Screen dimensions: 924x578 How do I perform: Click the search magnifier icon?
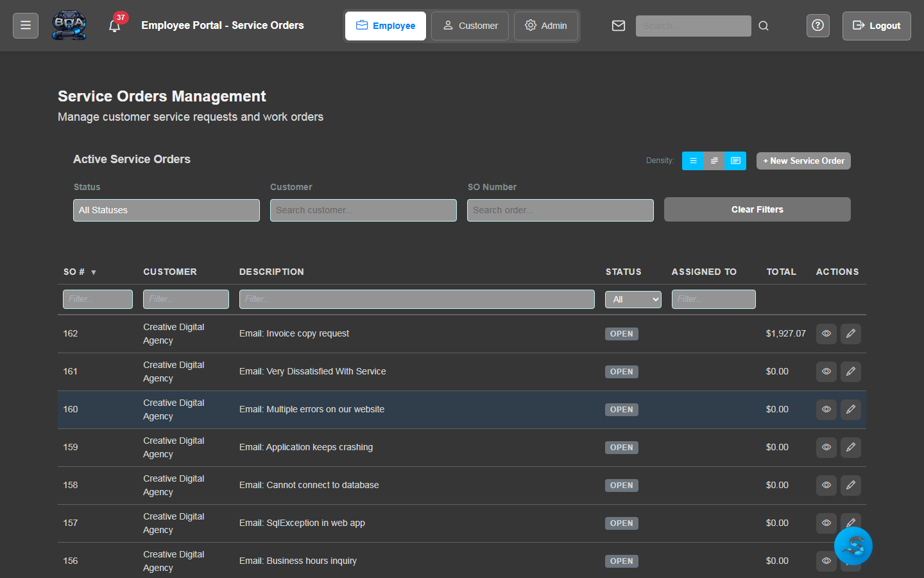tap(763, 26)
